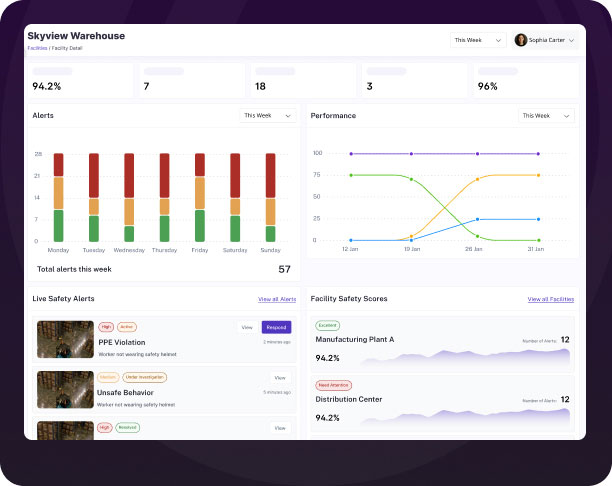Image resolution: width=612 pixels, height=486 pixels.
Task: Click the Need Attention badge on Distribution Center
Action: tap(333, 385)
